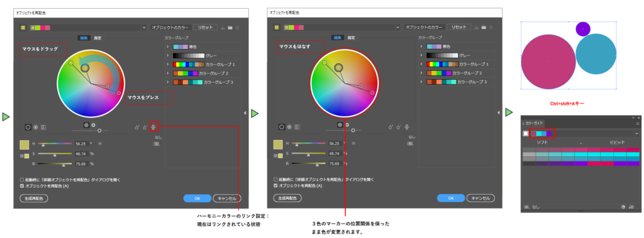Select the カラーガイド panel tab
Viewport: 644px width, 238px height.
click(x=535, y=123)
